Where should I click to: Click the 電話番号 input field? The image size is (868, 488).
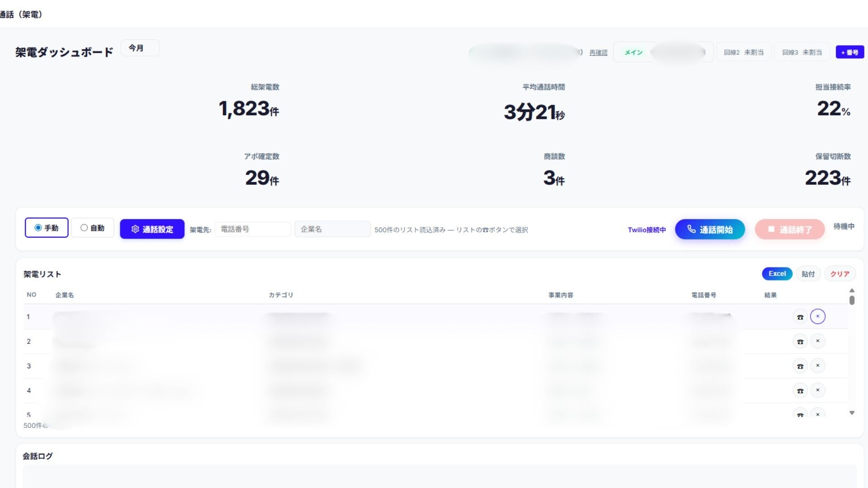(252, 229)
